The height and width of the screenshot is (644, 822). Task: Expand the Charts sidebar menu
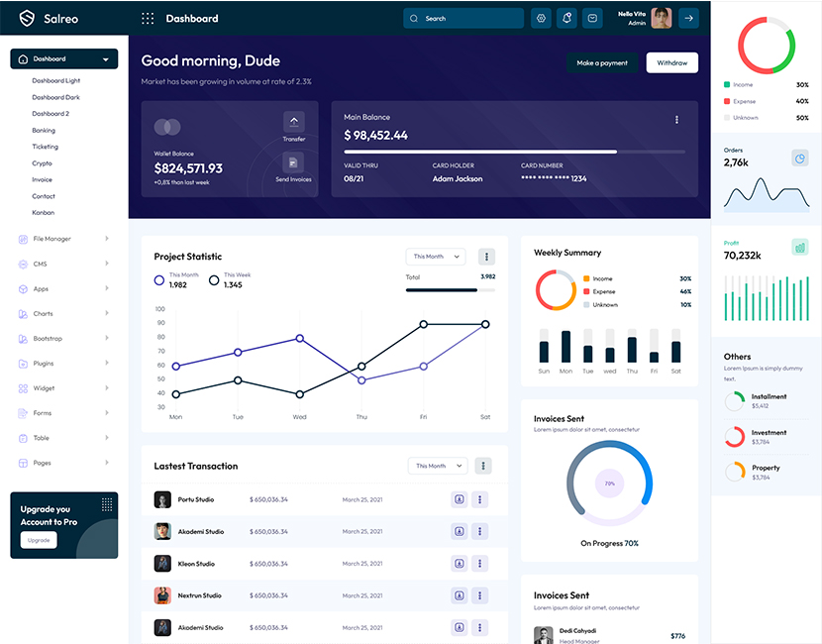[63, 314]
